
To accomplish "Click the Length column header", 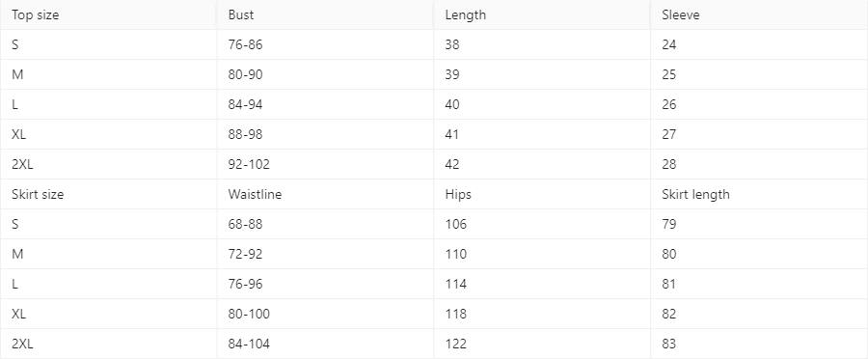I will click(x=542, y=15).
